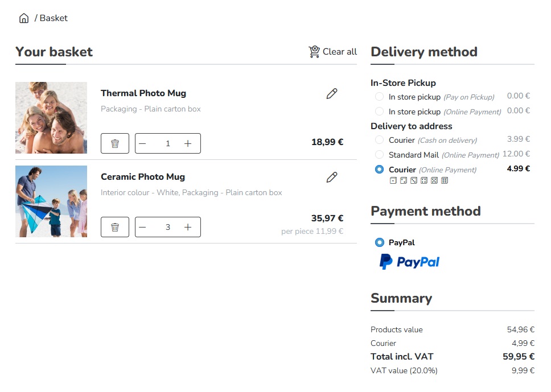The height and width of the screenshot is (392, 551).
Task: Choose Courier Cash on delivery option
Action: 380,140
